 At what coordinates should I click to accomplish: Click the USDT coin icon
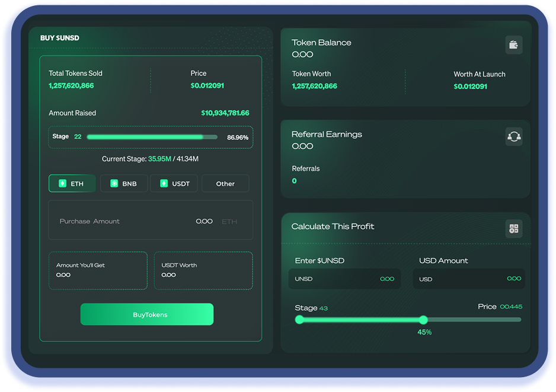(164, 184)
